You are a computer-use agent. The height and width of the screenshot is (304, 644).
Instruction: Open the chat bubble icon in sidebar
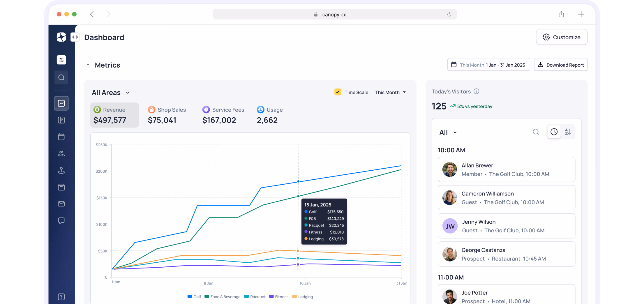coord(61,221)
